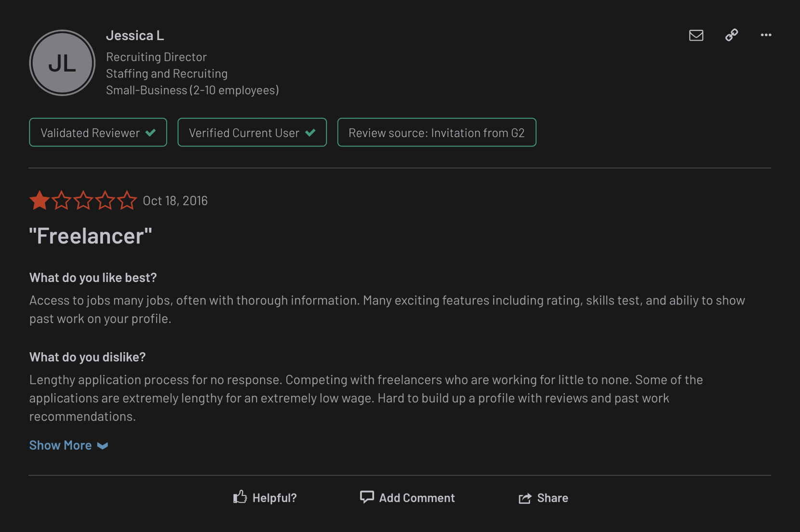This screenshot has height=532, width=800.
Task: Click the Validated Reviewer badge
Action: 98,133
